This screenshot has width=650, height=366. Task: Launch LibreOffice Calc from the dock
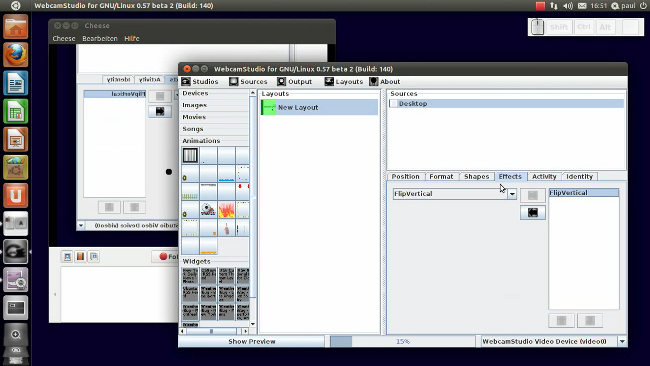coord(16,111)
